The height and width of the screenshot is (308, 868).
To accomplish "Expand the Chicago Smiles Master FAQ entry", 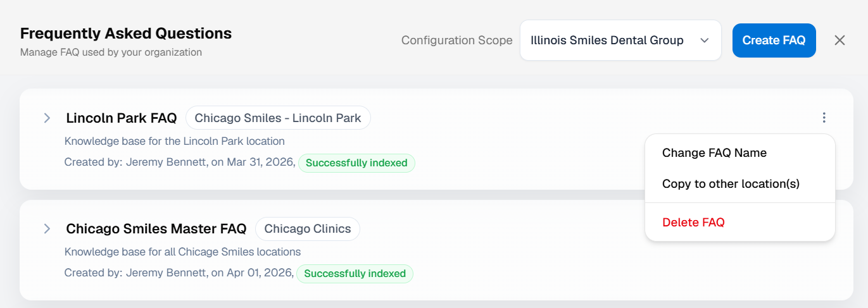I will (x=47, y=228).
